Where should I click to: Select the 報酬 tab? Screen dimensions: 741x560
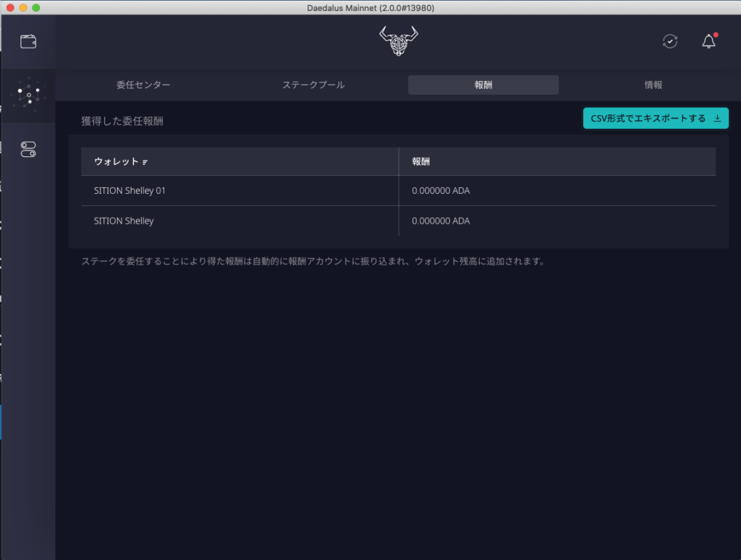coord(483,85)
